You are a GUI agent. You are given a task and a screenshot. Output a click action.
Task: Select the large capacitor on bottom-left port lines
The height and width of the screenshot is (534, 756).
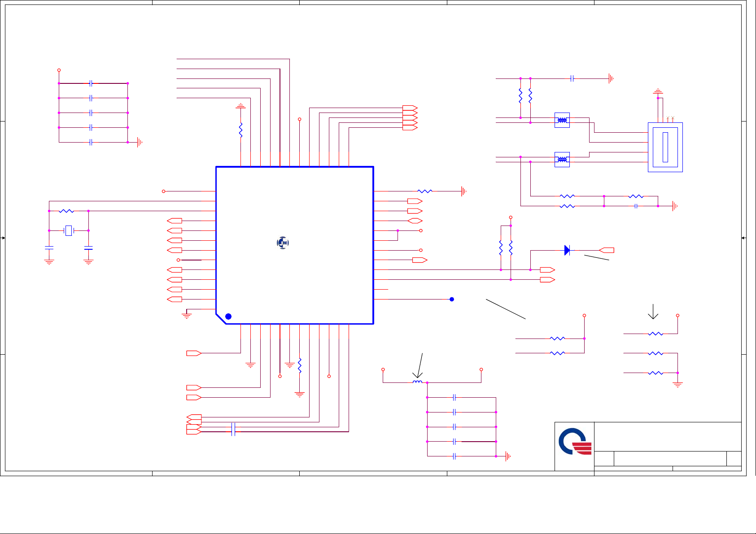233,429
